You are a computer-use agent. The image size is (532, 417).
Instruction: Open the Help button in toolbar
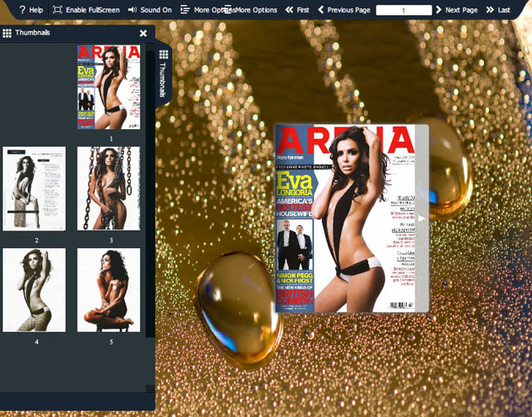click(x=31, y=10)
